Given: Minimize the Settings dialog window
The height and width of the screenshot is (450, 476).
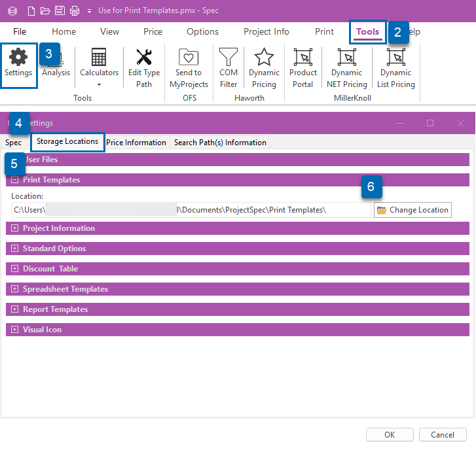Looking at the screenshot, I should coord(400,123).
